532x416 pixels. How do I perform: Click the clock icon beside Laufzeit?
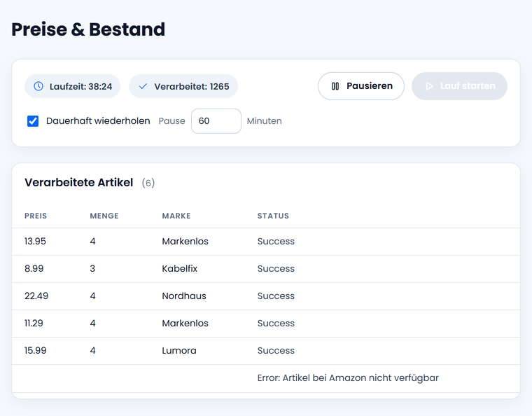tap(38, 86)
